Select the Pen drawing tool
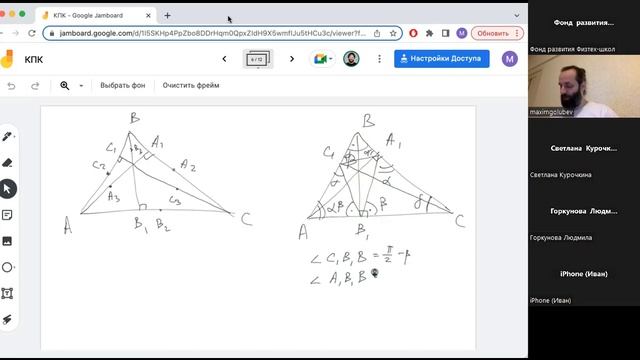Image resolution: width=640 pixels, height=360 pixels. point(7,137)
